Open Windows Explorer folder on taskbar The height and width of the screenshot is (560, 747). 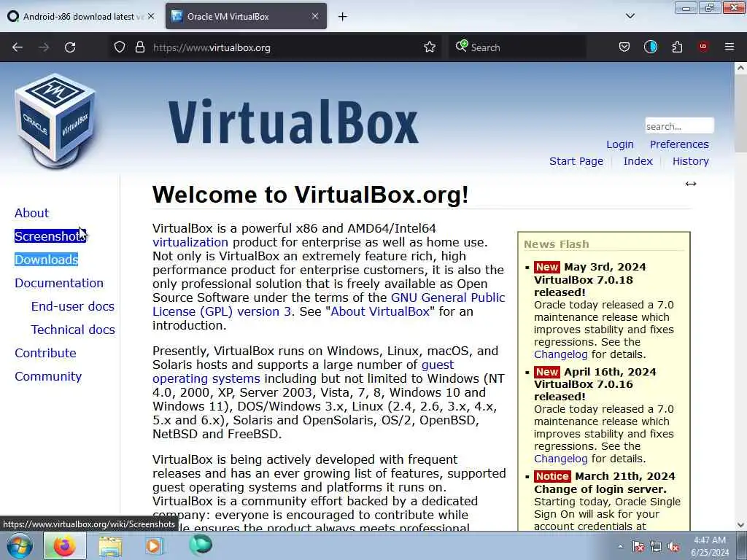(x=111, y=546)
